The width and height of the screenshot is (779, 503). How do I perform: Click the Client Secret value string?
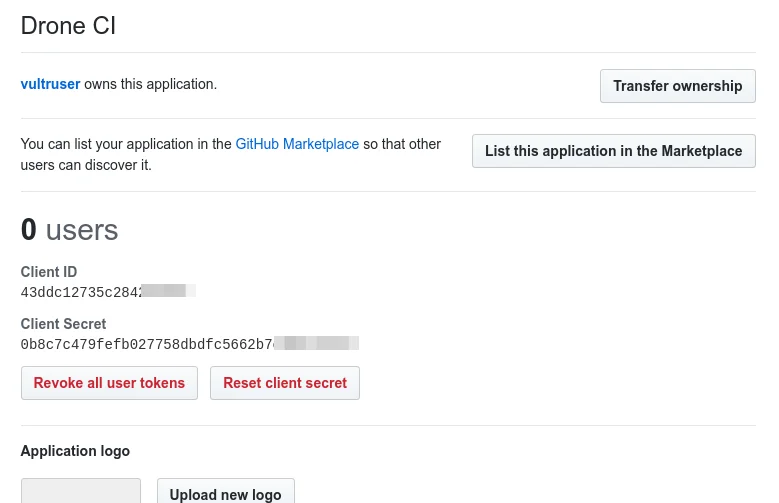click(x=146, y=343)
